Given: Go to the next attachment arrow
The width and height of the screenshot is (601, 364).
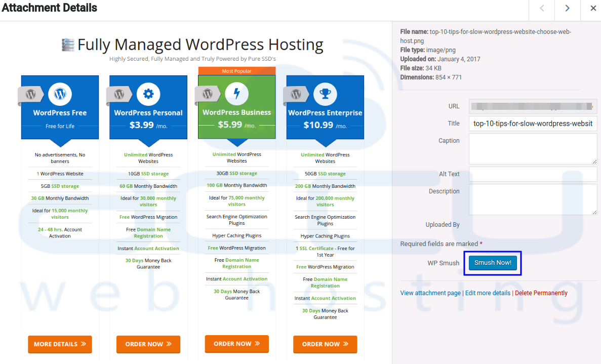Looking at the screenshot, I should pyautogui.click(x=567, y=9).
